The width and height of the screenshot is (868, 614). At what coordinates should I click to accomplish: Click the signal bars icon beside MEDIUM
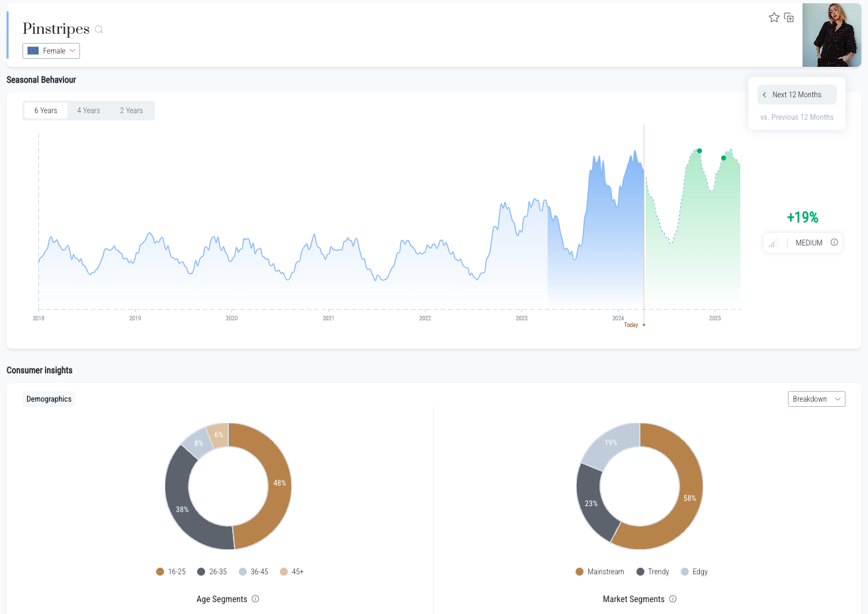773,243
